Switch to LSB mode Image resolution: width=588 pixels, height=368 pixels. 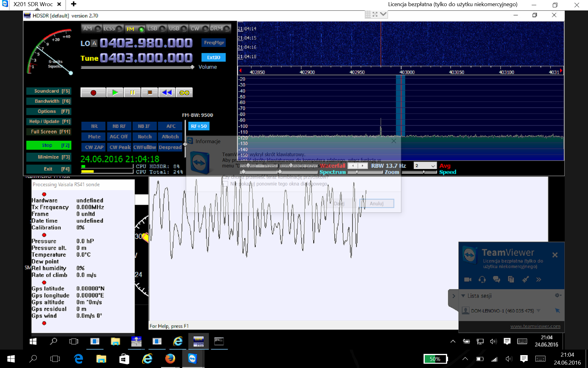pos(156,29)
